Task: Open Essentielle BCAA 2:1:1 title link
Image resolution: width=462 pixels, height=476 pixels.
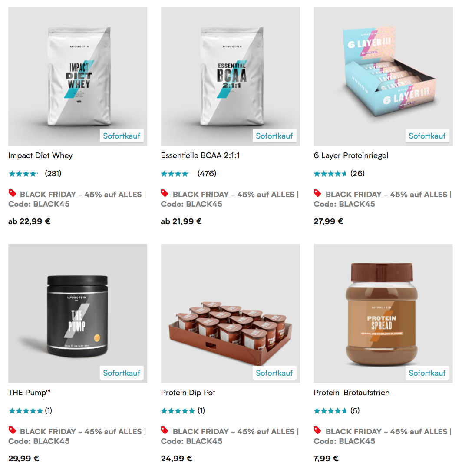Action: 200,155
